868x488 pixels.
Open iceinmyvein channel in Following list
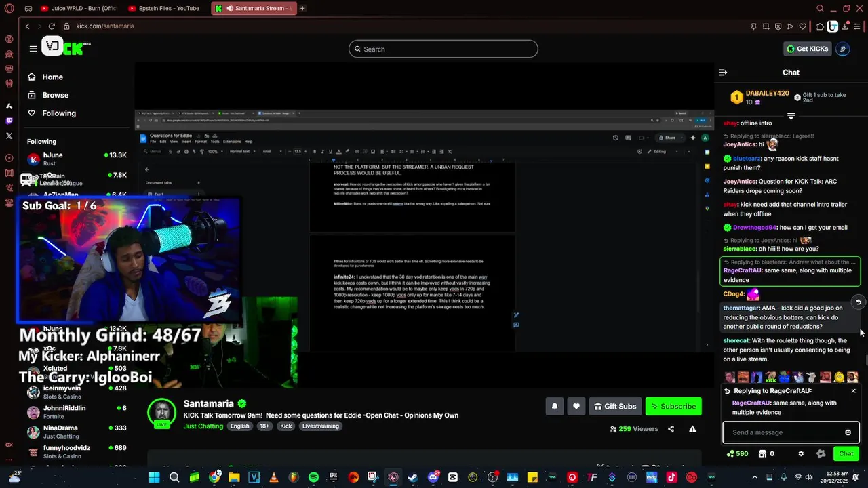point(77,392)
